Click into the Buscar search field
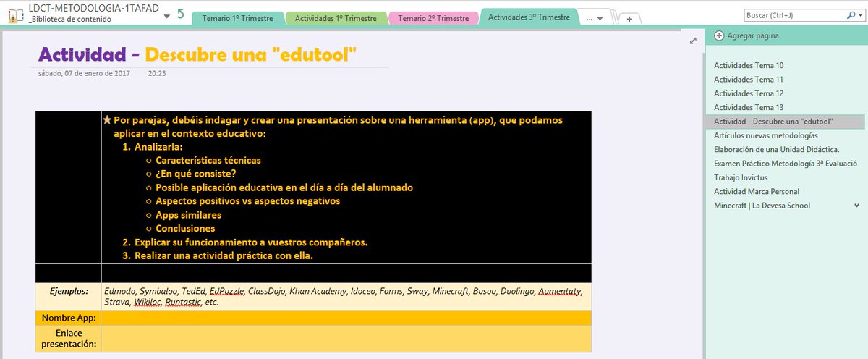868x359 pixels. [x=793, y=14]
